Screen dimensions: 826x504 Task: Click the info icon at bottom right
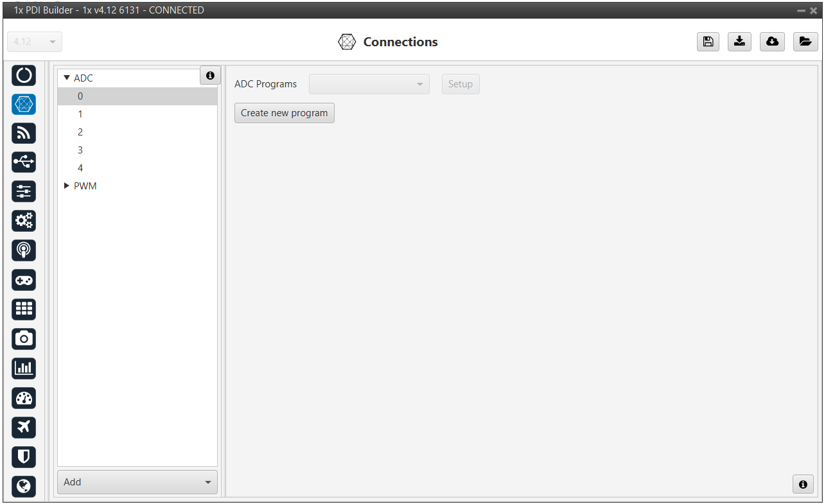tap(803, 484)
